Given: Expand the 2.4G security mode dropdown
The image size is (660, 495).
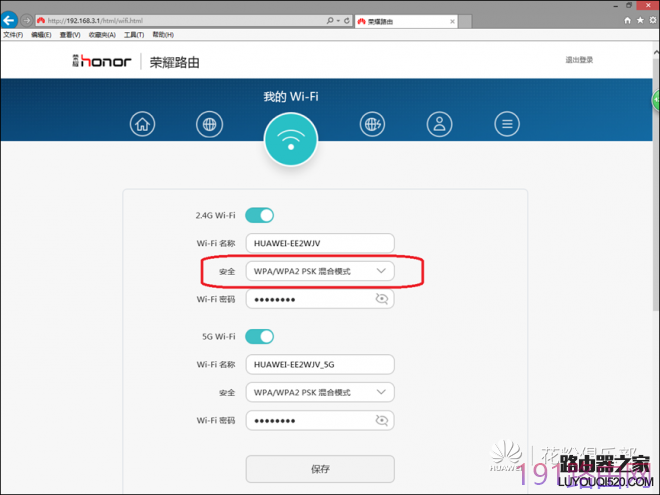Looking at the screenshot, I should pos(320,271).
